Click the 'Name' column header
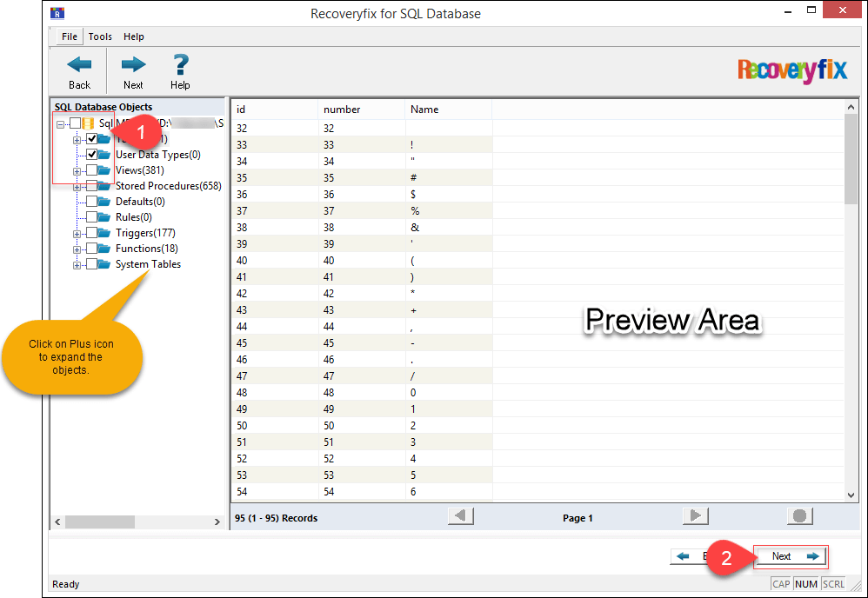This screenshot has height=598, width=868. [x=449, y=110]
